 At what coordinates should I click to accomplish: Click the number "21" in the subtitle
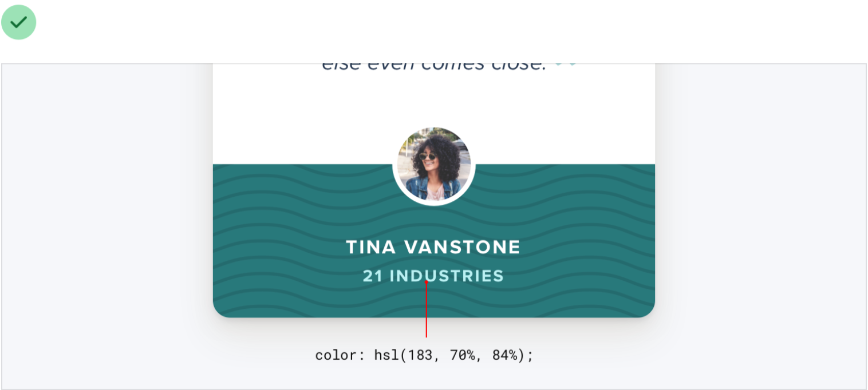[x=373, y=276]
